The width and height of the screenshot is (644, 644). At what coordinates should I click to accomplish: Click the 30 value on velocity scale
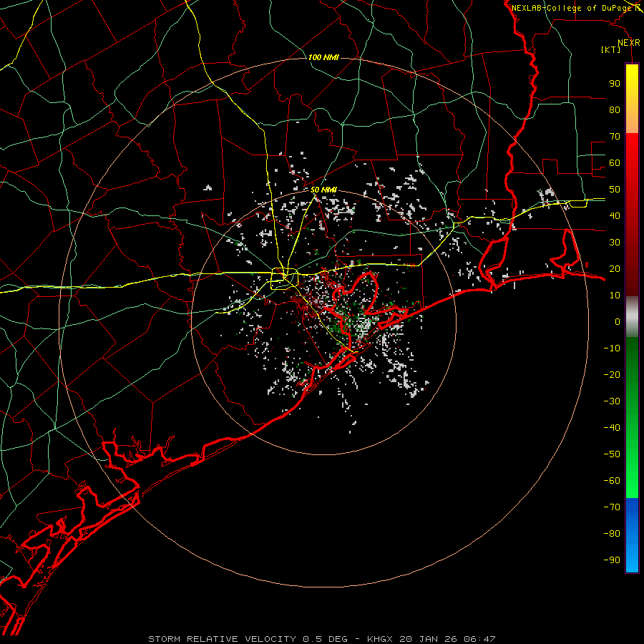click(615, 243)
